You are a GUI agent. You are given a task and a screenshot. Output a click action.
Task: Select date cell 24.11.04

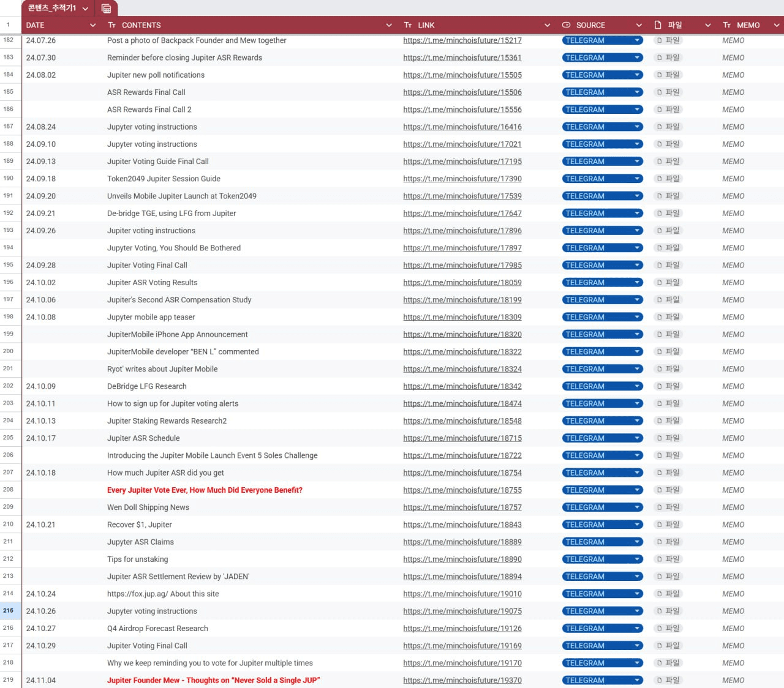tap(41, 681)
